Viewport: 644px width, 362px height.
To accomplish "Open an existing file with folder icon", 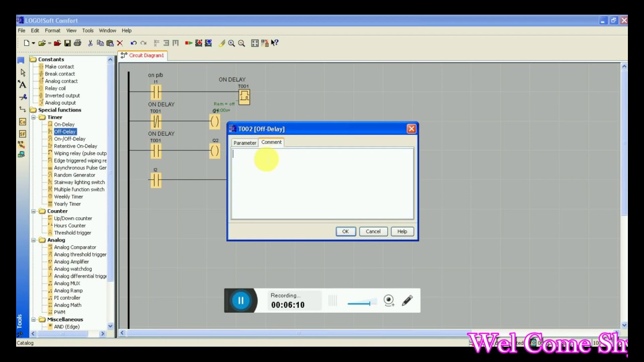I will (x=42, y=43).
